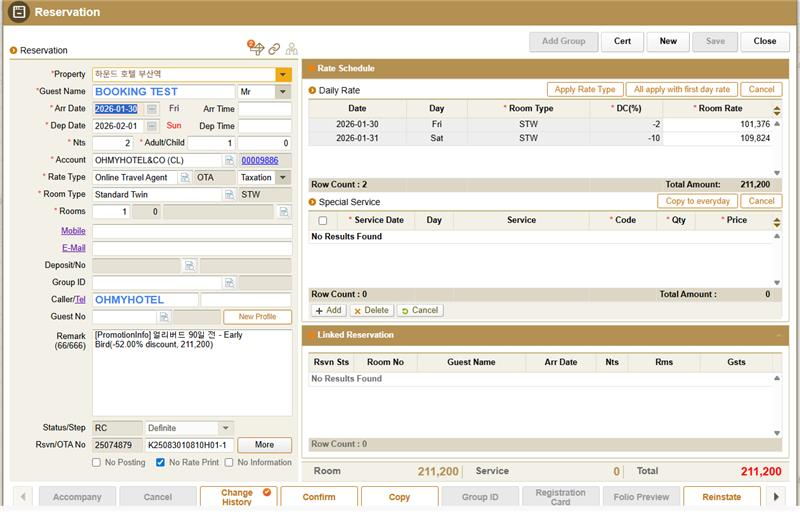Open the Dep Date calendar picker

point(152,126)
